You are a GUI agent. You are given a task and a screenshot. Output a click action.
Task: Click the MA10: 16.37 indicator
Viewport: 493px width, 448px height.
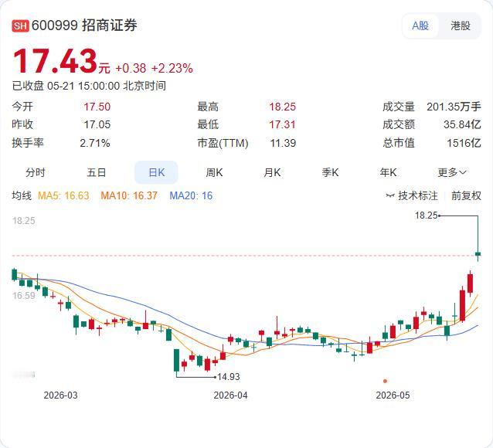pos(129,195)
